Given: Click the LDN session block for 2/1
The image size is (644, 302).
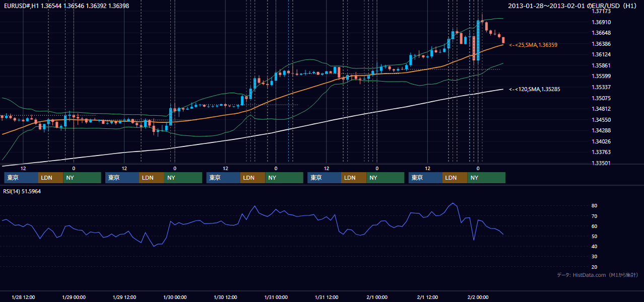Looking at the screenshot, I should click(455, 178).
